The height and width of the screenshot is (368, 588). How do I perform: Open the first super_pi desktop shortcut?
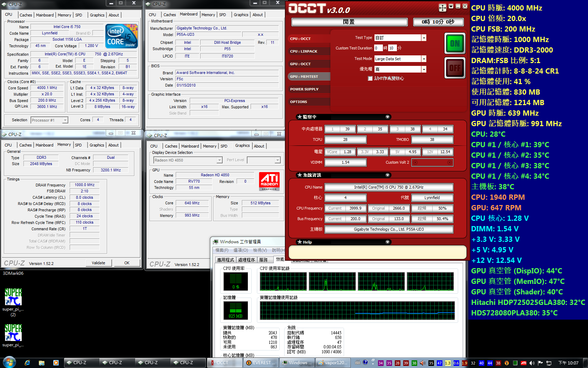tap(13, 297)
